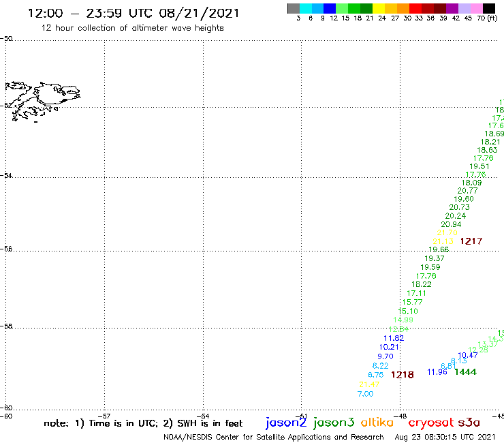The image size is (504, 443).
Task: Click the -57 longitude axis label
Action: click(104, 416)
